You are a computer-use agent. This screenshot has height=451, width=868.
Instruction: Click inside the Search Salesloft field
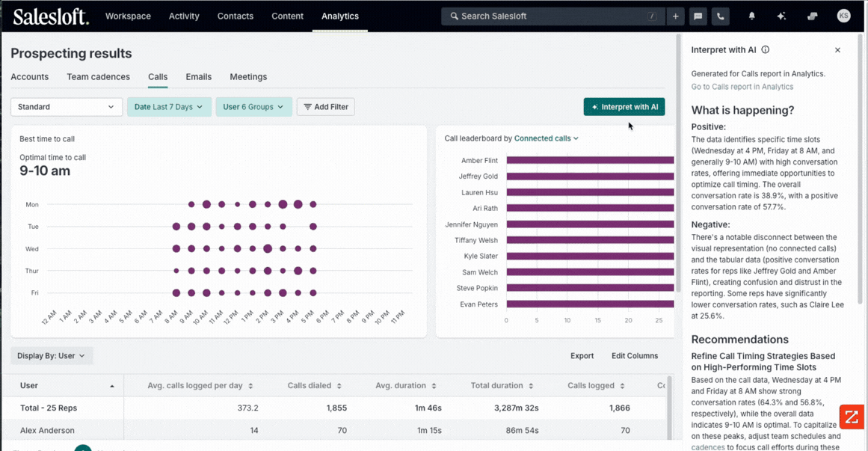coord(552,15)
